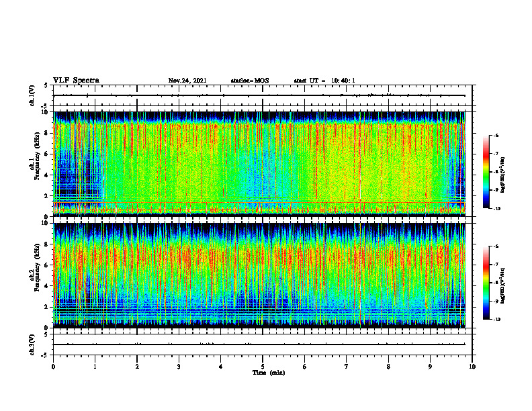Click time axis tick label "5"
This screenshot has height=411, width=532.
(x=263, y=367)
